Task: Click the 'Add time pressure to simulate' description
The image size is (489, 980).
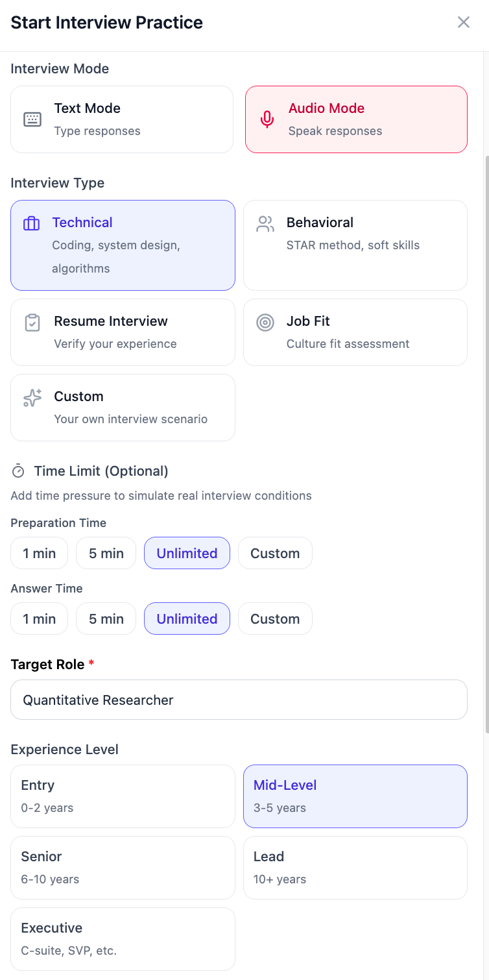Action: pyautogui.click(x=161, y=496)
